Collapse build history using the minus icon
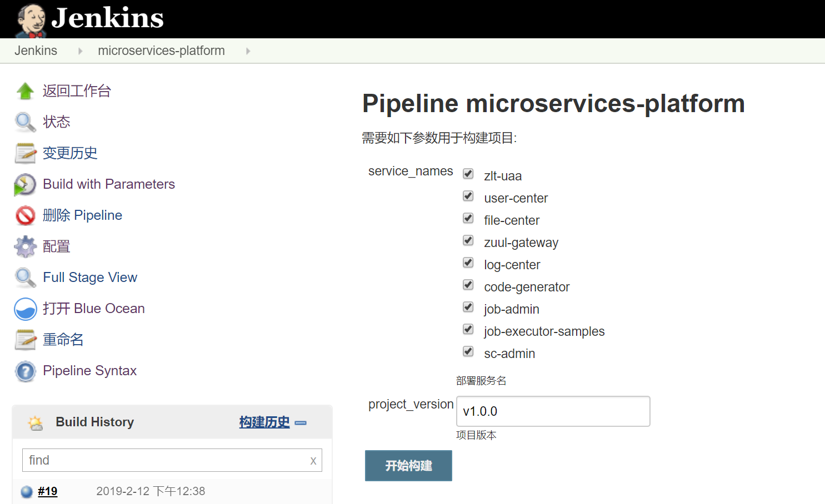This screenshot has height=504, width=825. pos(301,423)
